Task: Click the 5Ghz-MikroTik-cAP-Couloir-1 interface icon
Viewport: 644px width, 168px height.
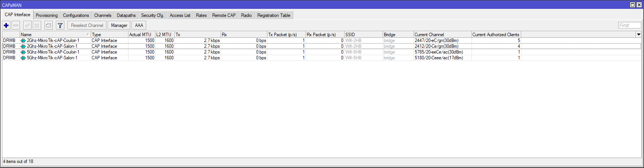Action: point(23,52)
